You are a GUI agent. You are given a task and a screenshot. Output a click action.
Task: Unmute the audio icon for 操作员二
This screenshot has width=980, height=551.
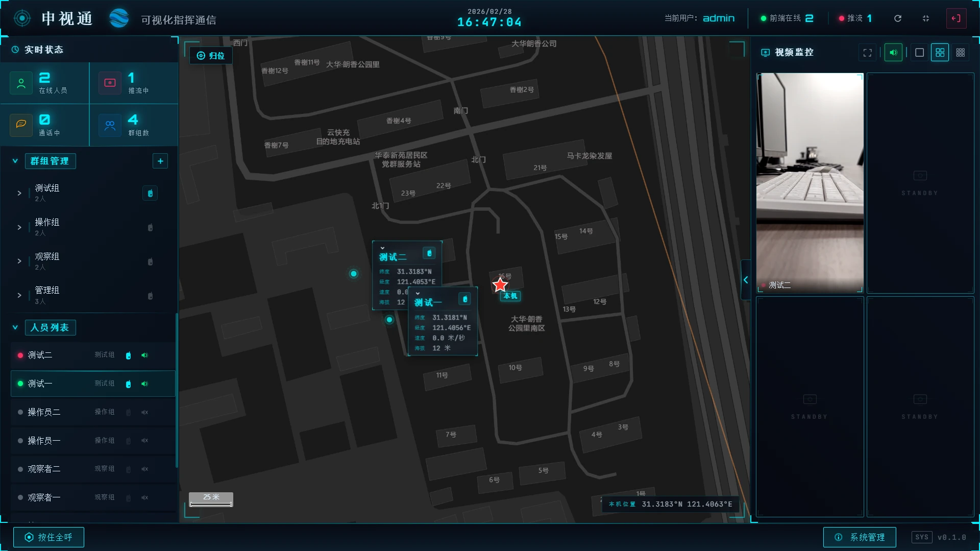144,412
